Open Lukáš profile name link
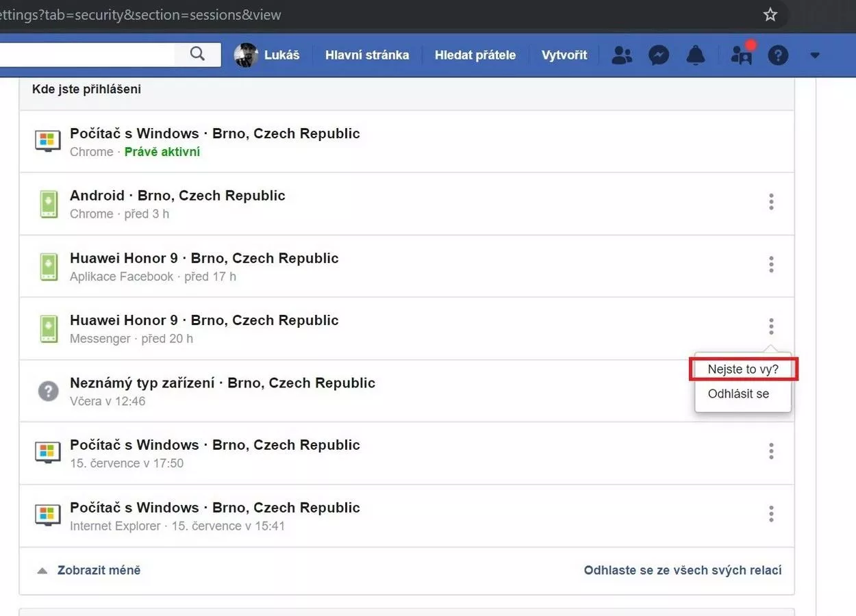 tap(282, 55)
